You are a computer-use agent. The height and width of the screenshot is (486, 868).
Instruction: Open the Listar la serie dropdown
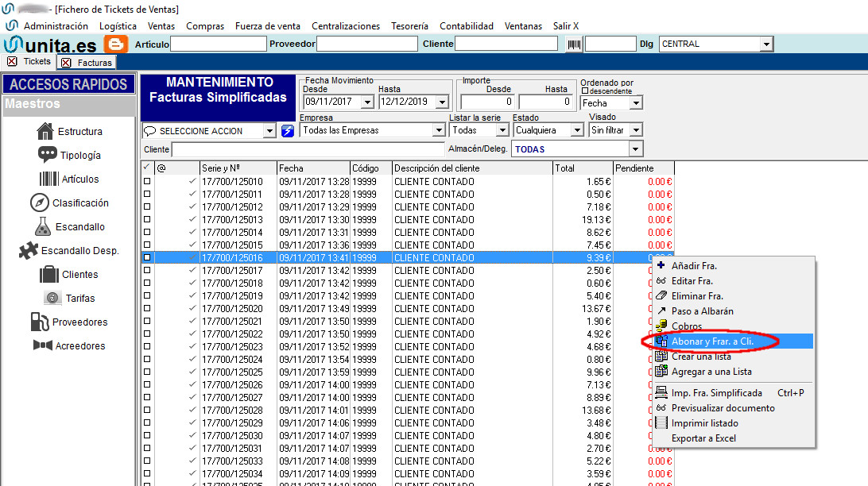click(x=502, y=130)
